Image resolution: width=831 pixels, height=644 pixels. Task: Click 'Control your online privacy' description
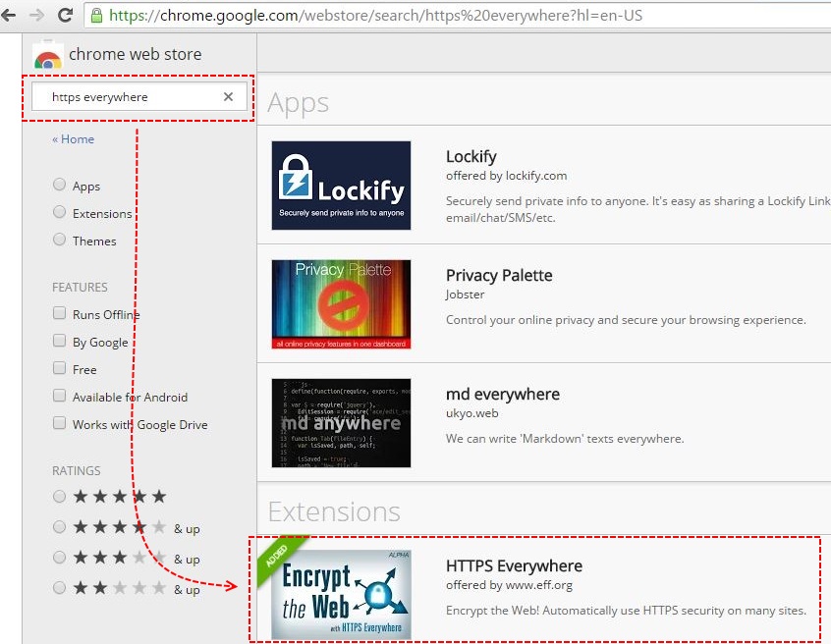tap(626, 320)
